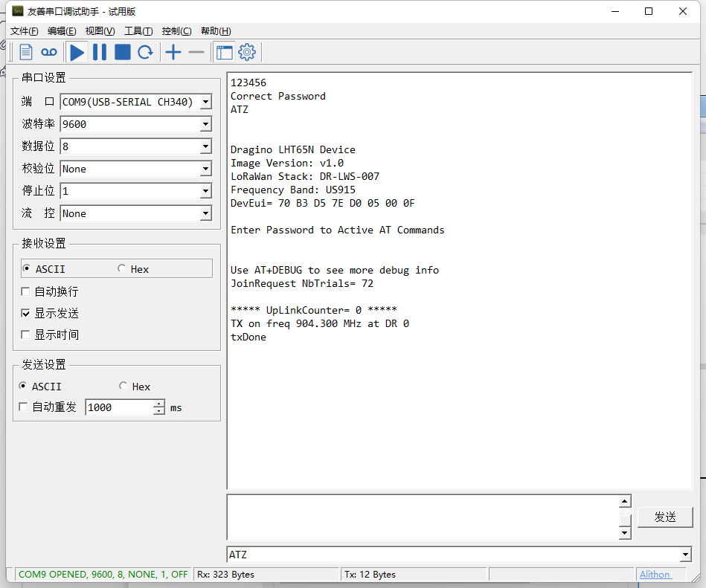The height and width of the screenshot is (588, 706).
Task: Click the Rx: 323 Bytes counter
Action: (x=225, y=575)
